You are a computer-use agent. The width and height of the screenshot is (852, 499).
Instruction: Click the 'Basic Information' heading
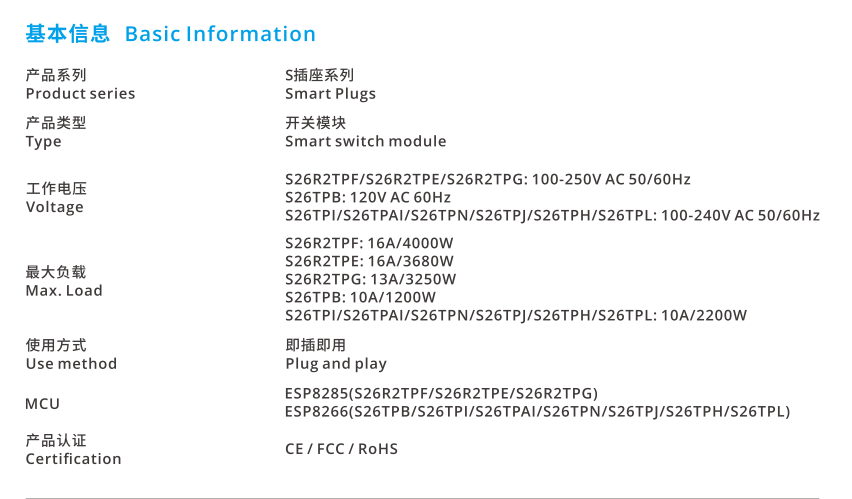[x=220, y=34]
